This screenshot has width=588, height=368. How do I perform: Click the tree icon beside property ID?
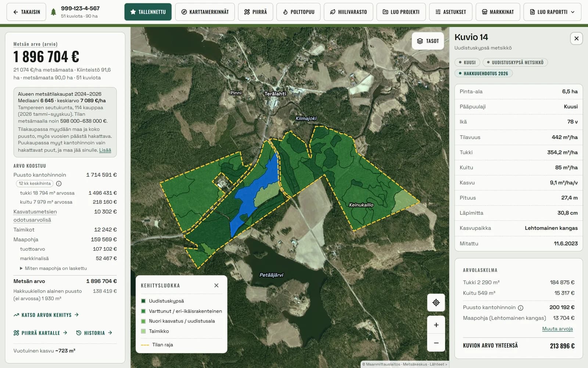[x=54, y=12]
